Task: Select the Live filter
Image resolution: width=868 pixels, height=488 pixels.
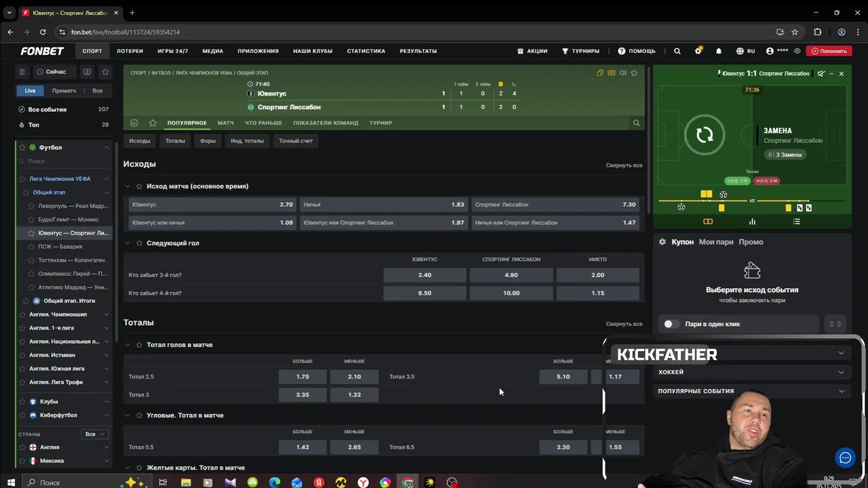Action: (31, 91)
